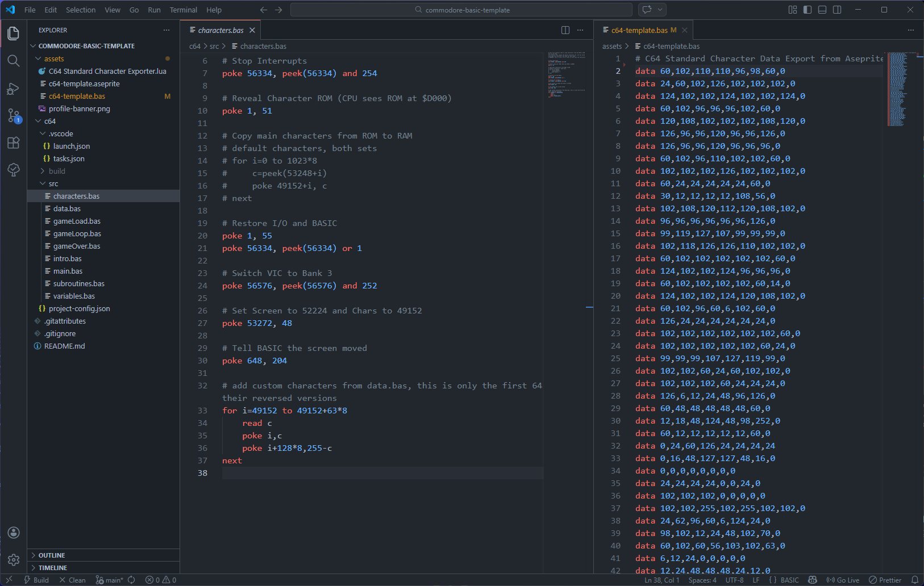Open the Manage gear icon
924x586 pixels.
14,560
